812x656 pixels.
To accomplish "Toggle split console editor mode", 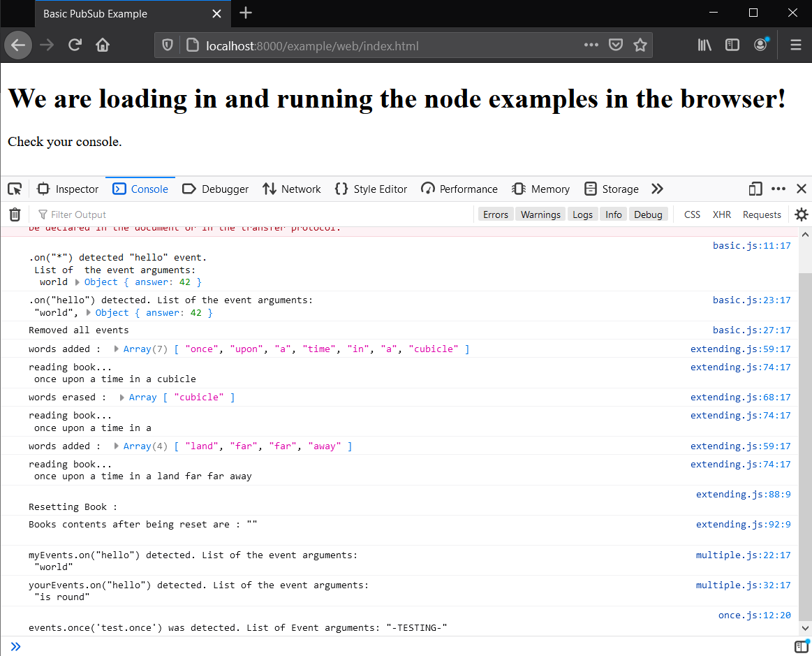I will [801, 646].
